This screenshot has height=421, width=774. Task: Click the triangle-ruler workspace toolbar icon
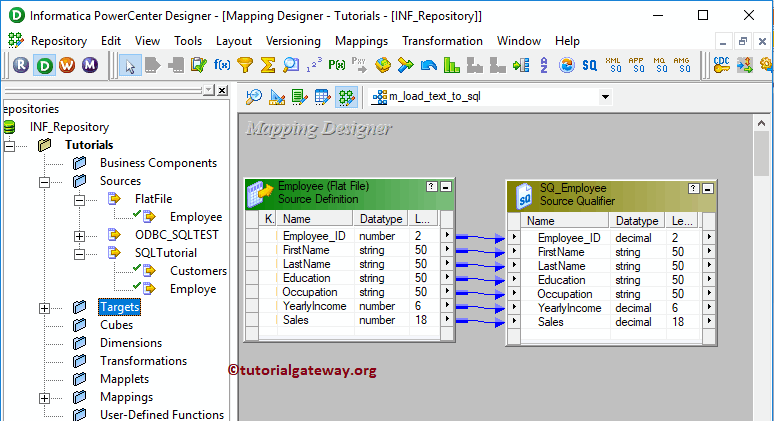tap(277, 97)
